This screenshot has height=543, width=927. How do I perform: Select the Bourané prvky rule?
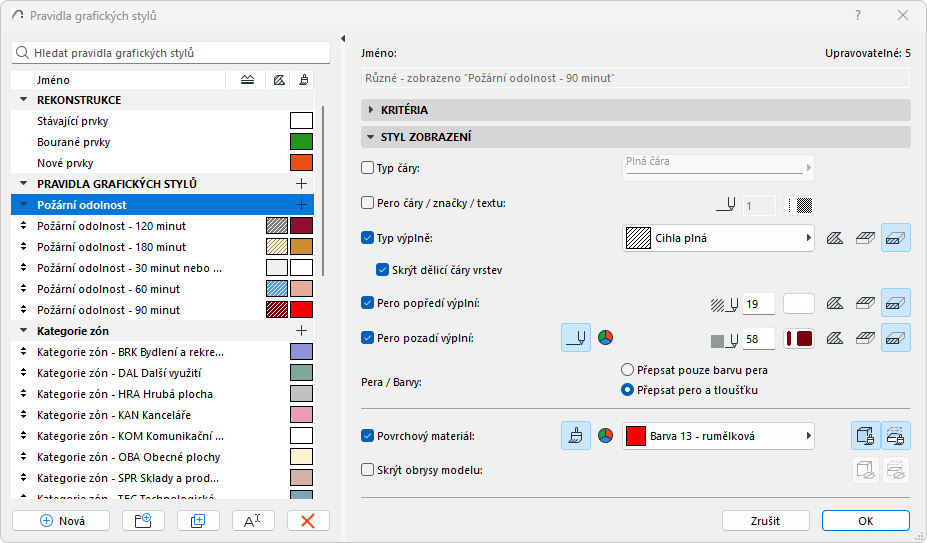pos(73,142)
